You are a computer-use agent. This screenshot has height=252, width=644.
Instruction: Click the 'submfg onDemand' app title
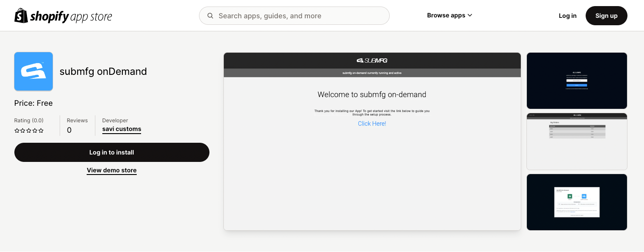pos(103,71)
